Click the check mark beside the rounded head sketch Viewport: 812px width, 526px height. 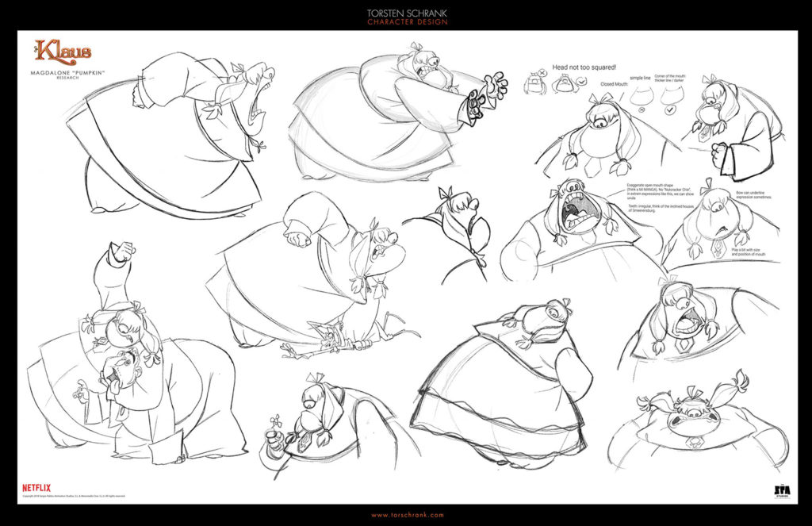tap(581, 82)
